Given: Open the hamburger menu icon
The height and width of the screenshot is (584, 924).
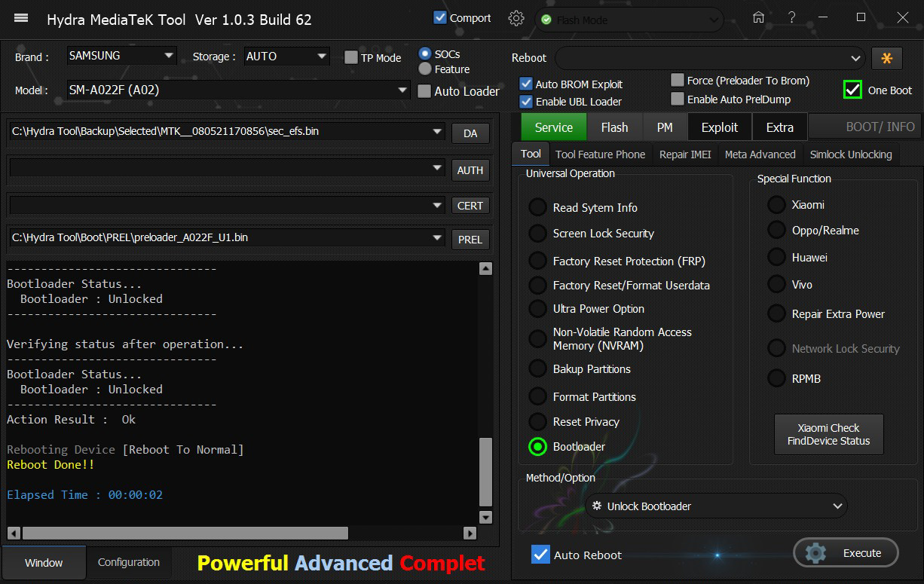Looking at the screenshot, I should 21,18.
